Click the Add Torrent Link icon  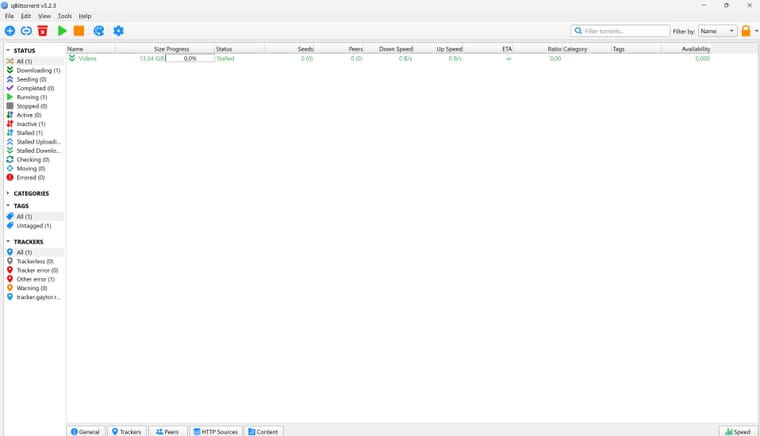pos(26,31)
